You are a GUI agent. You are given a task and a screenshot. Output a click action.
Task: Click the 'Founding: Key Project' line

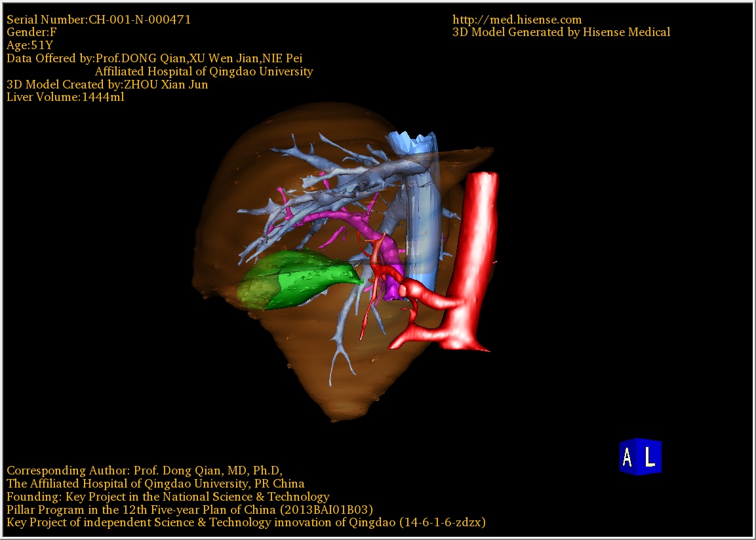tap(168, 497)
